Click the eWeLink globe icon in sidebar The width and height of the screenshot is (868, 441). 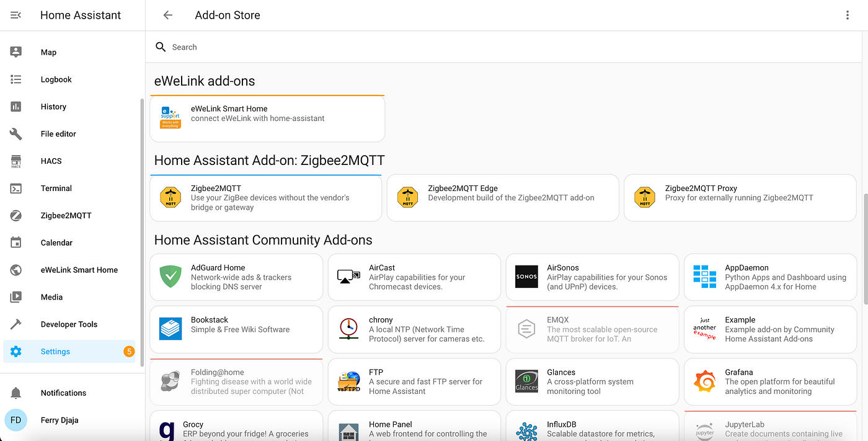16,270
